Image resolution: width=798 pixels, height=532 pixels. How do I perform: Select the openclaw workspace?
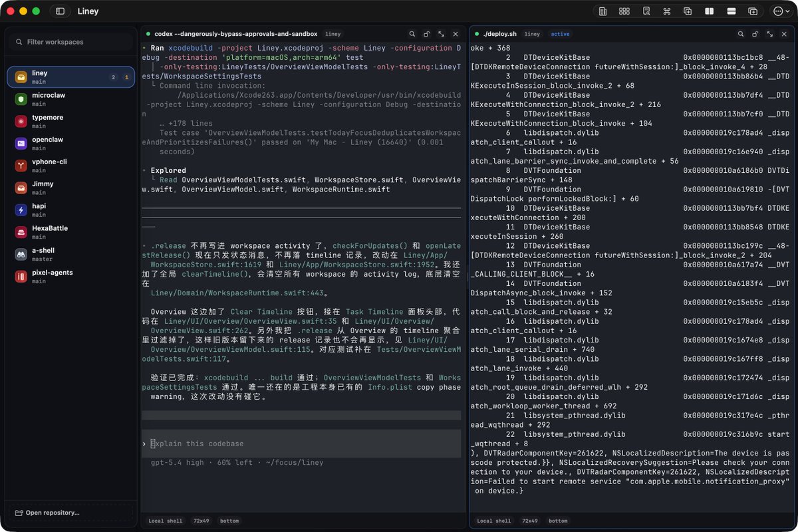click(70, 144)
